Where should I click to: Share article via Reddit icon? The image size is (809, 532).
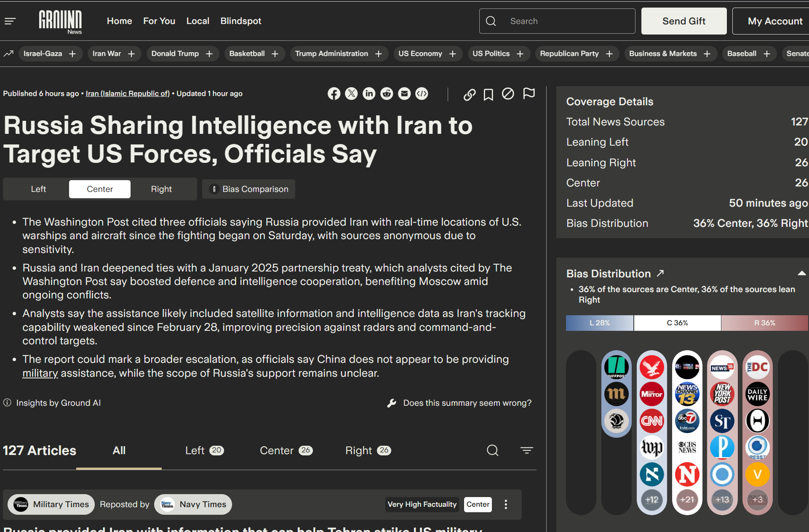tap(387, 93)
